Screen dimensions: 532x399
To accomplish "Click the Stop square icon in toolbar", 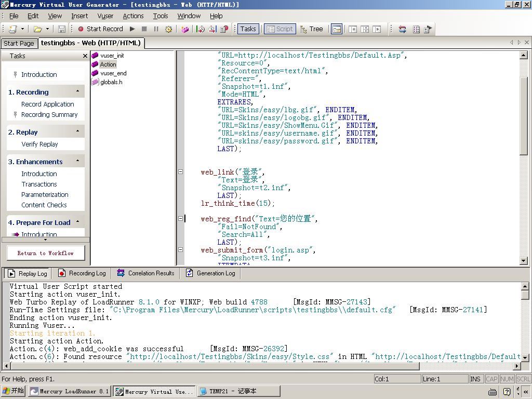I will coord(144,29).
